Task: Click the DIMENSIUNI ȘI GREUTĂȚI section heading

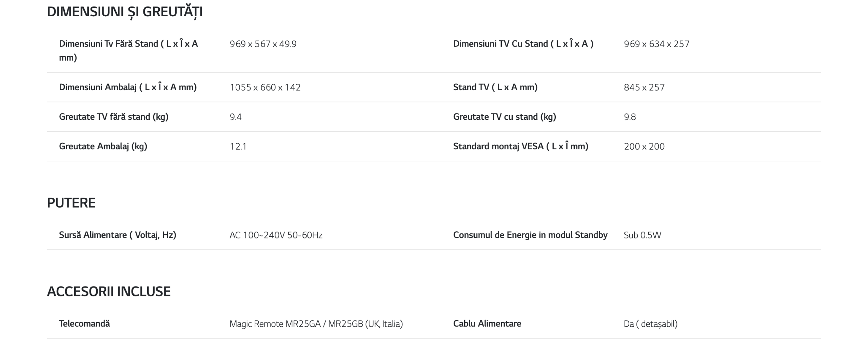Action: 124,12
